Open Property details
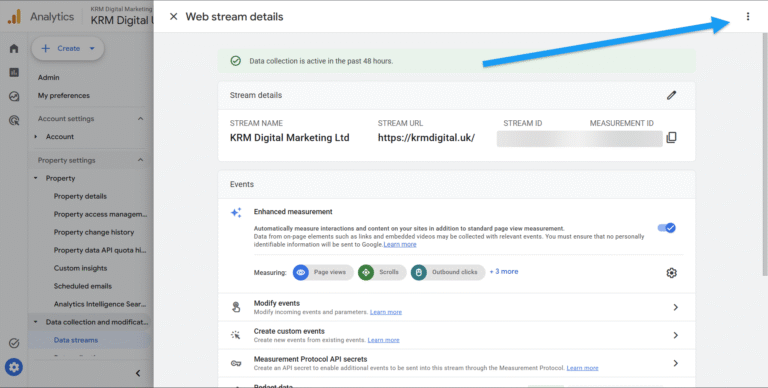Viewport: 768px width, 388px height. pyautogui.click(x=80, y=196)
